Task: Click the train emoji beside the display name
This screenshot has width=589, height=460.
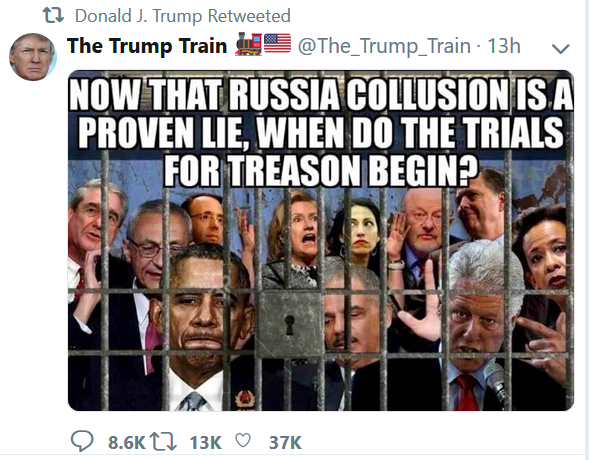Action: [x=249, y=44]
